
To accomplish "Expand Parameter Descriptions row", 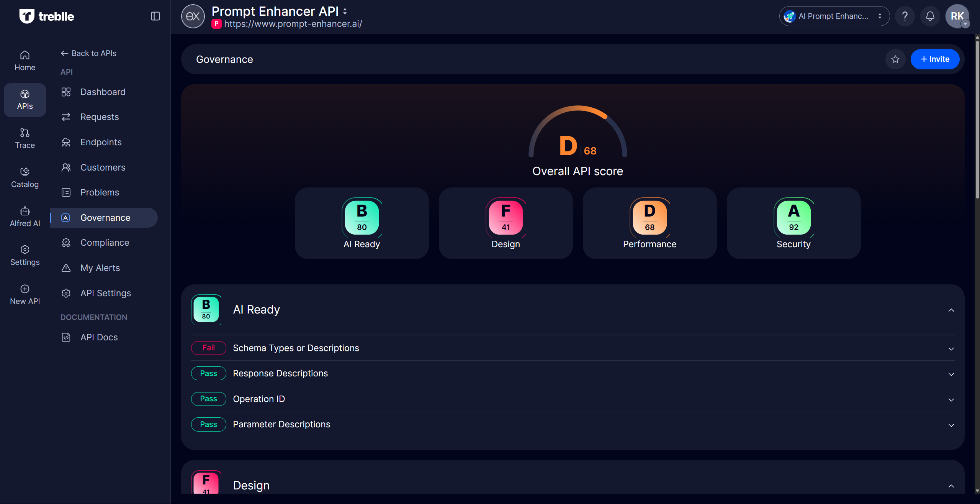I will click(573, 424).
